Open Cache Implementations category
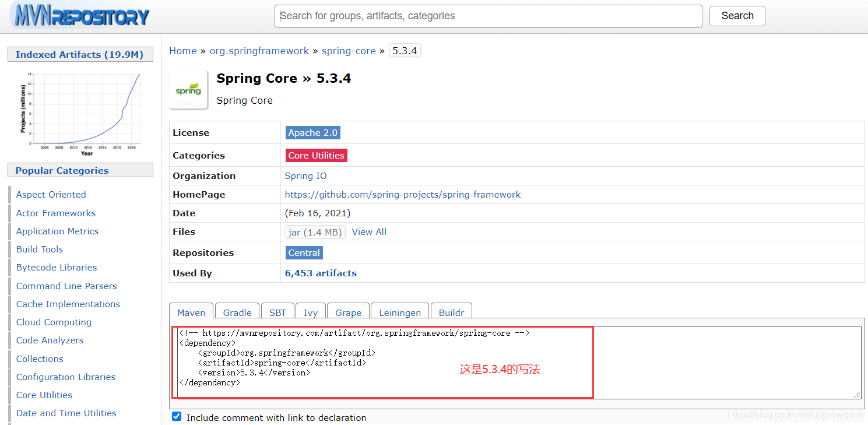This screenshot has width=868, height=425. click(x=68, y=304)
